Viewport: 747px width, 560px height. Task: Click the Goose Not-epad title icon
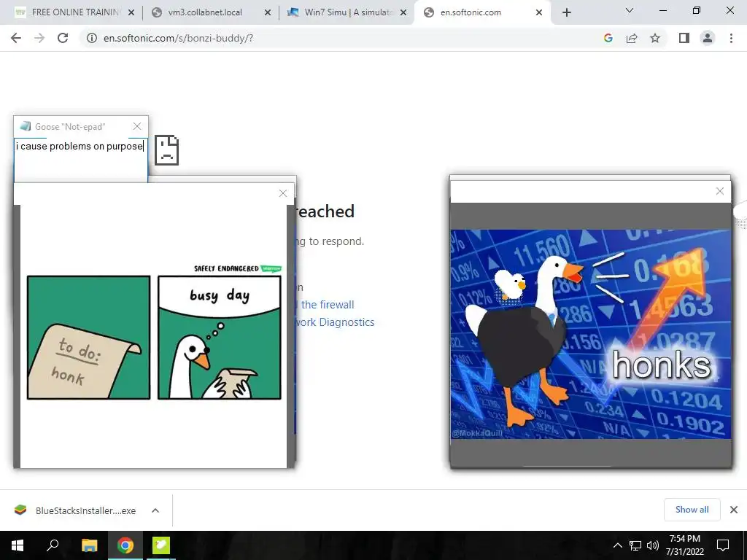click(x=25, y=126)
